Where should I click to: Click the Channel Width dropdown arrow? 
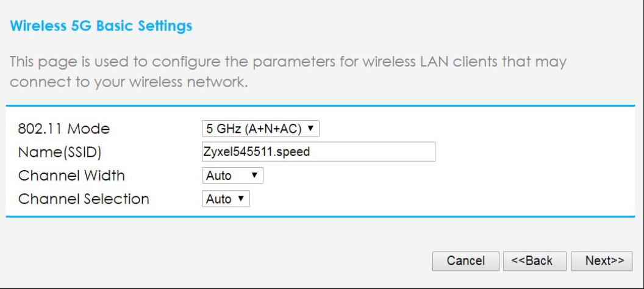(254, 176)
